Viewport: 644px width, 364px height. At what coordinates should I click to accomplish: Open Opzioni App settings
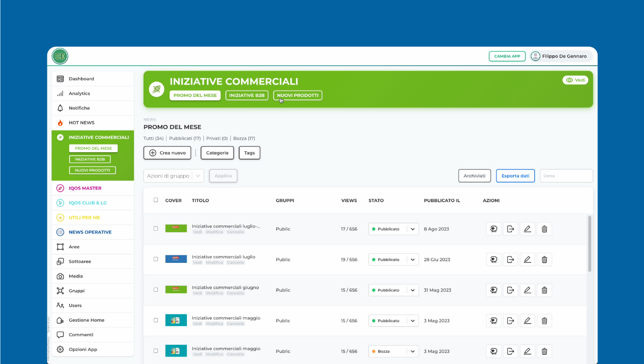point(92,350)
